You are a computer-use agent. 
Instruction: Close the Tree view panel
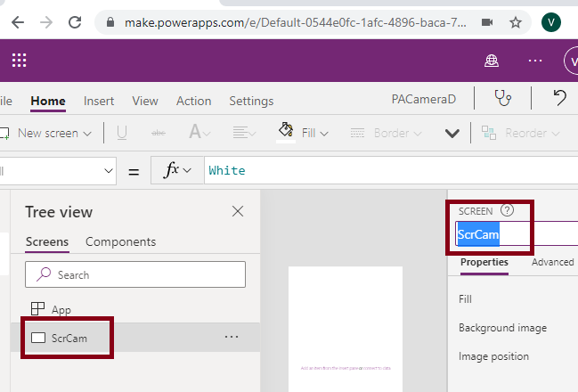pyautogui.click(x=238, y=211)
